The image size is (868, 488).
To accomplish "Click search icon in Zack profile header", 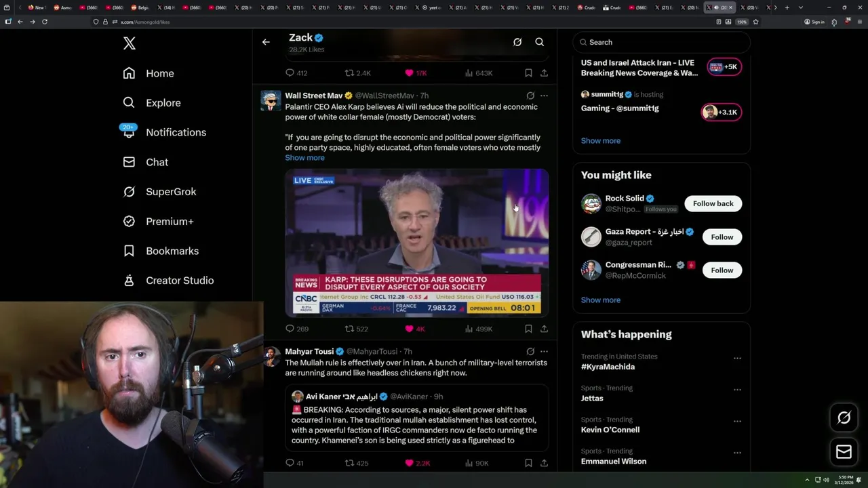I will pos(540,42).
